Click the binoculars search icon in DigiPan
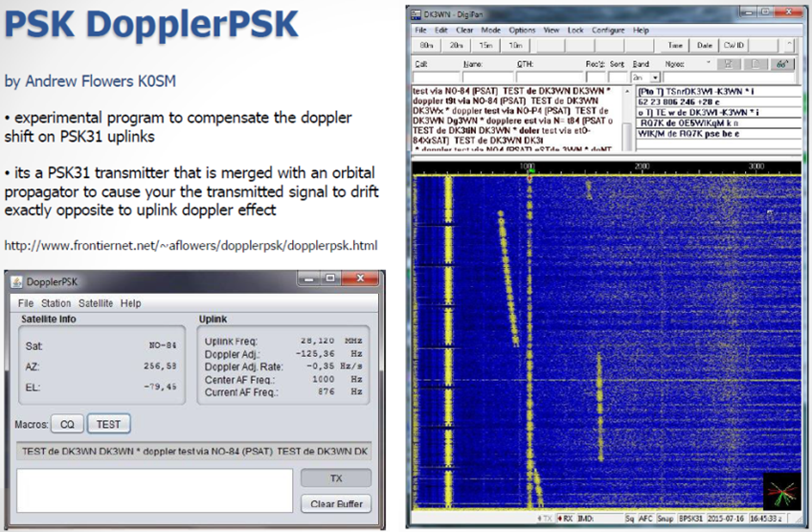The width and height of the screenshot is (812, 532). point(782,63)
